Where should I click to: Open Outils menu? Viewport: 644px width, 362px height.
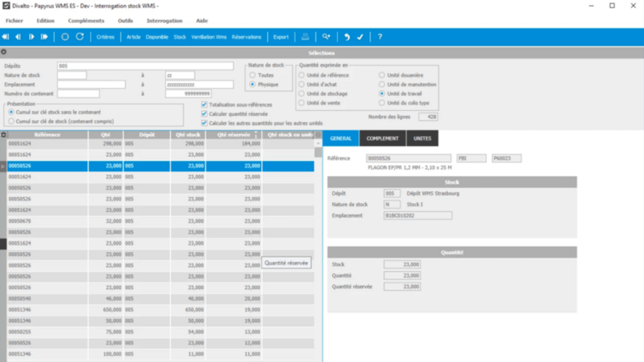coord(125,21)
